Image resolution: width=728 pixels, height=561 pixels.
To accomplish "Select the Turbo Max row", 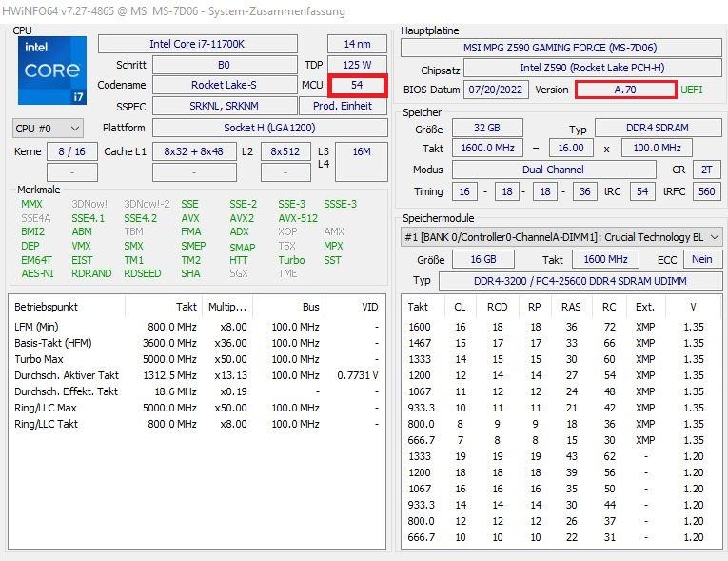I will 197,359.
